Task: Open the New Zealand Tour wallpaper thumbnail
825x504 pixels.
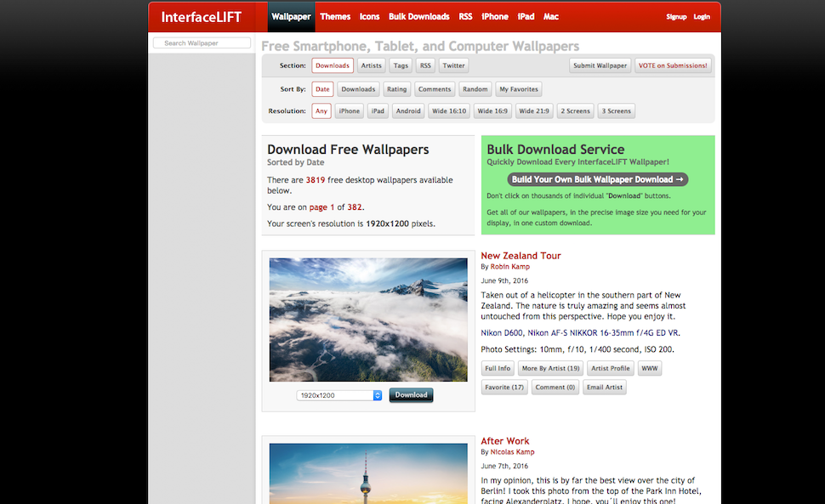Action: (x=368, y=320)
